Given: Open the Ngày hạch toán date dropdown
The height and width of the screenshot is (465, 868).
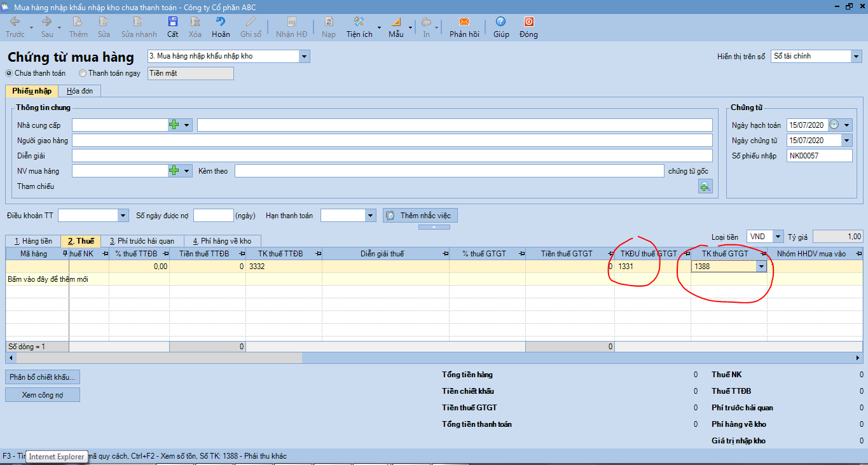Looking at the screenshot, I should 847,125.
